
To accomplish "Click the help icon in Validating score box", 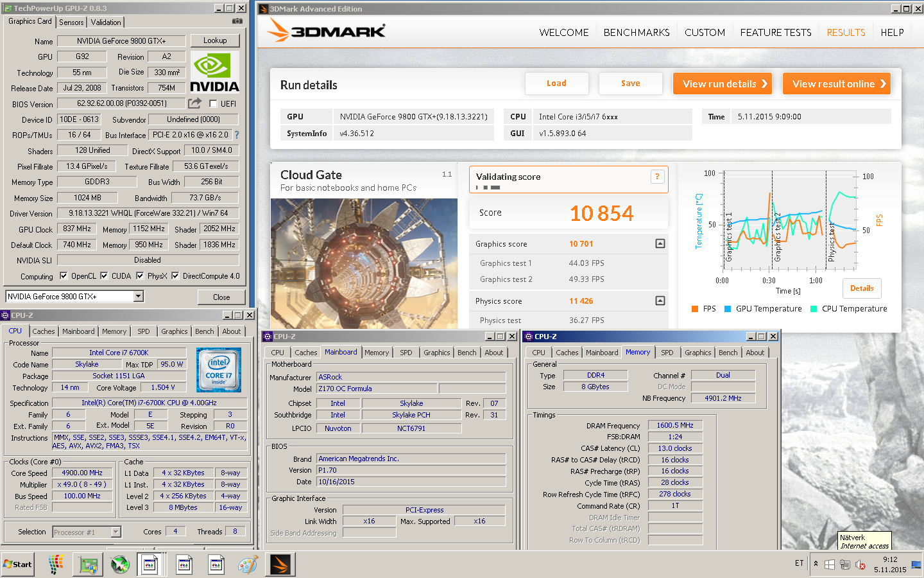I will [657, 177].
